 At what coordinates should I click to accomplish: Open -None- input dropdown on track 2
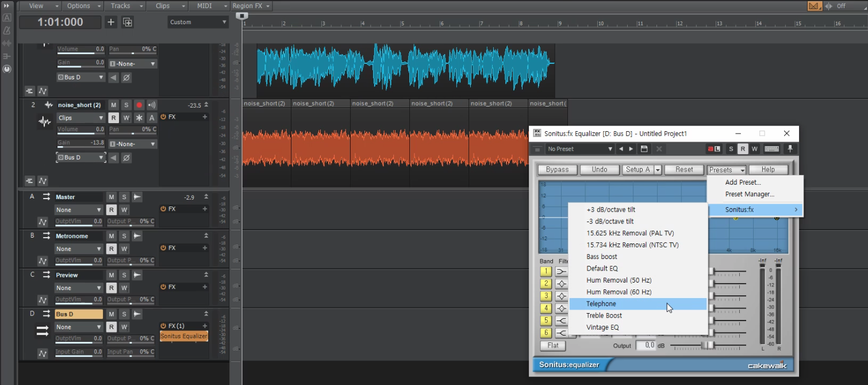pos(133,144)
